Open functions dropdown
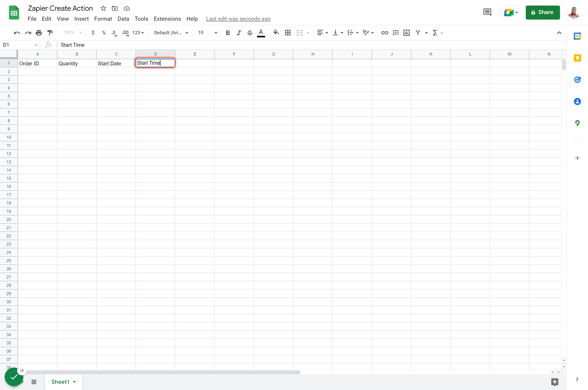 point(438,33)
